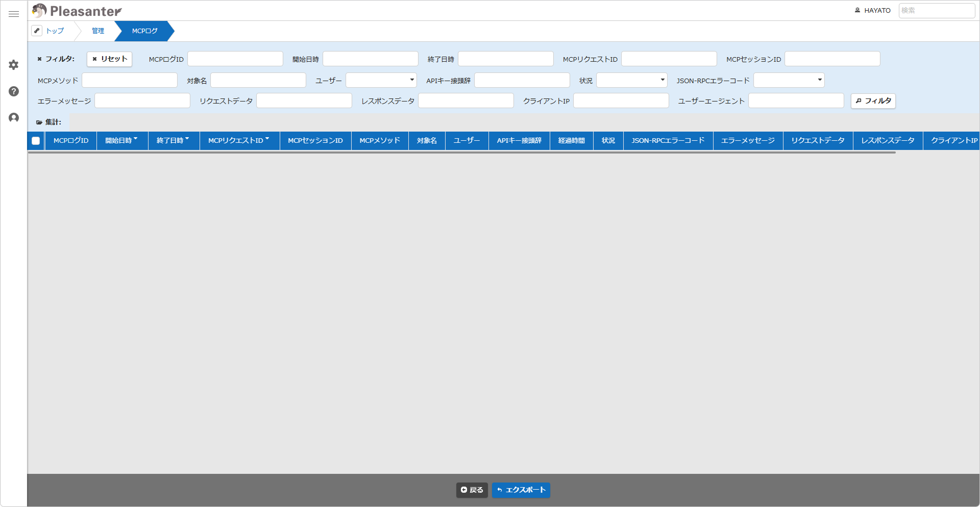
Task: Click the settings gear sidebar icon
Action: coord(14,65)
